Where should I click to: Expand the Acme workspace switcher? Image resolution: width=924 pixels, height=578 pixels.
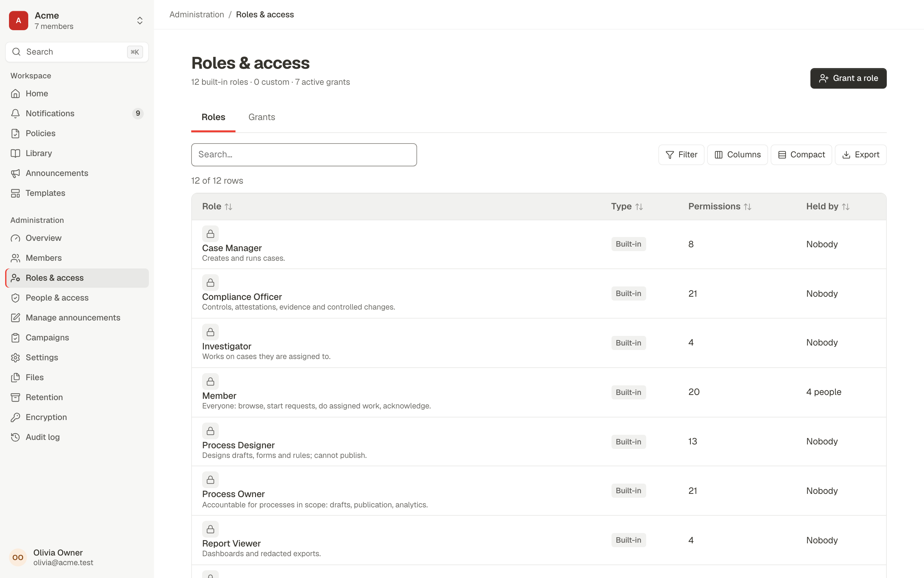click(x=77, y=21)
